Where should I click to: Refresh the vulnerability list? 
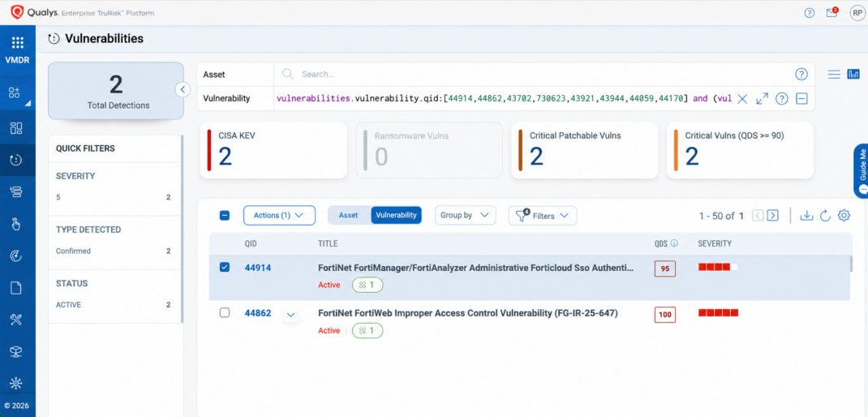pyautogui.click(x=825, y=216)
